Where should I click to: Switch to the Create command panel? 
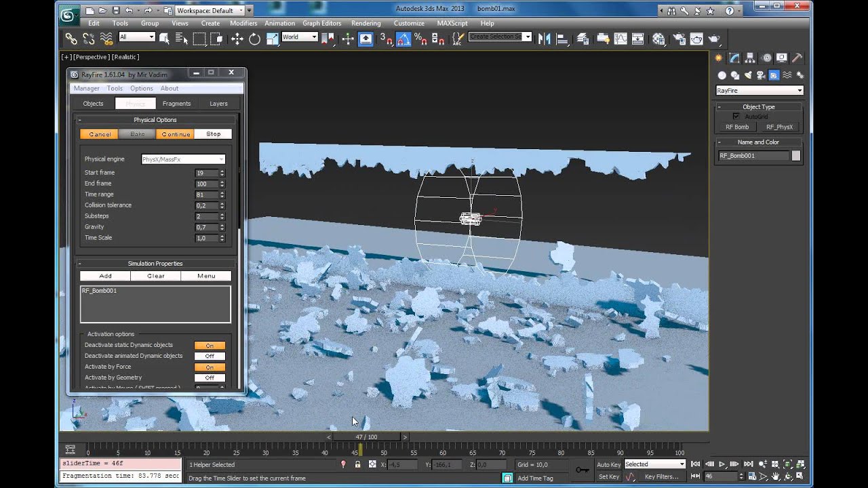(x=719, y=58)
